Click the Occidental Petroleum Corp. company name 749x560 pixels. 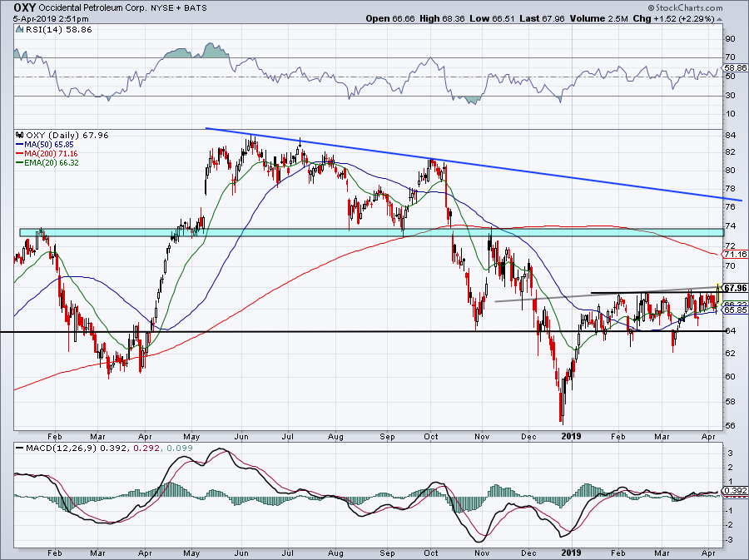tap(92, 7)
